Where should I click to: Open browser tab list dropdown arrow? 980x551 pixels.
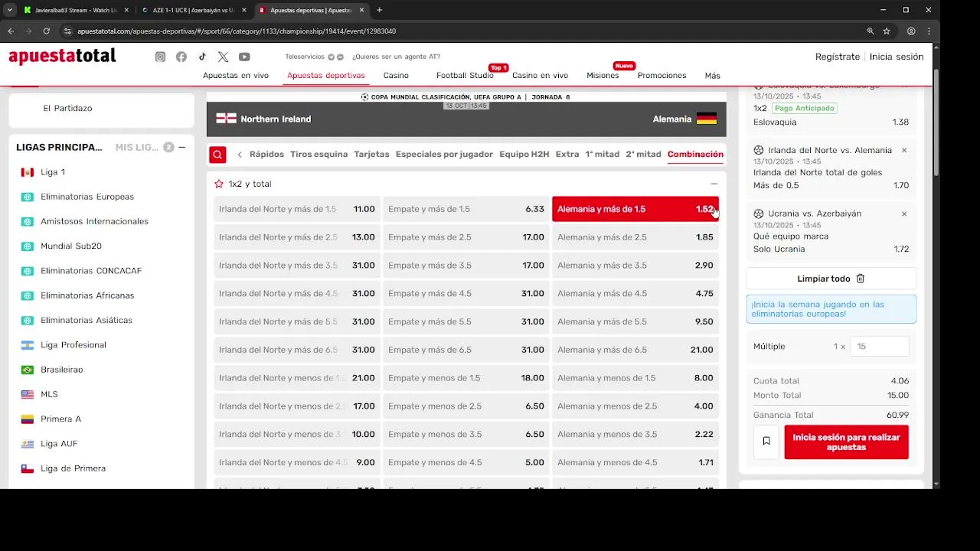click(9, 10)
